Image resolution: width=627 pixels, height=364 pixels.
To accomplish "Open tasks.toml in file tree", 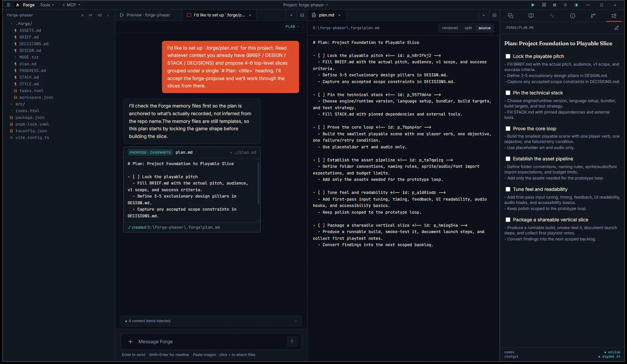I will coord(32,91).
